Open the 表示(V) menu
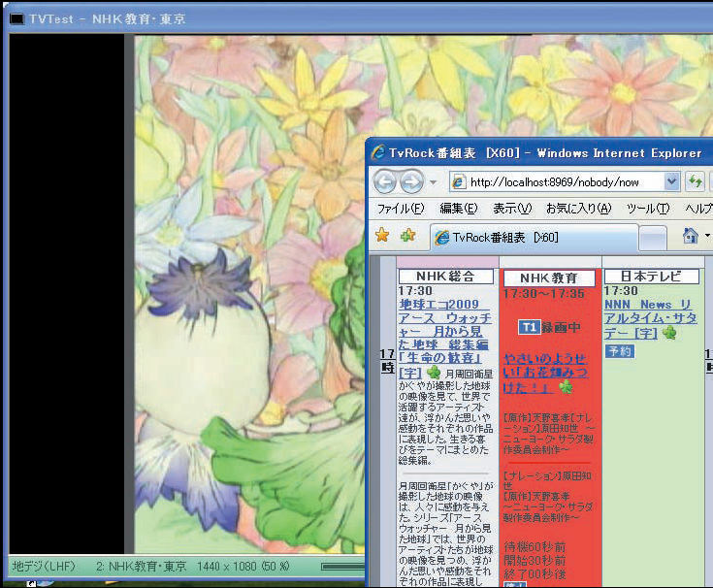The width and height of the screenshot is (713, 588). coord(512,209)
